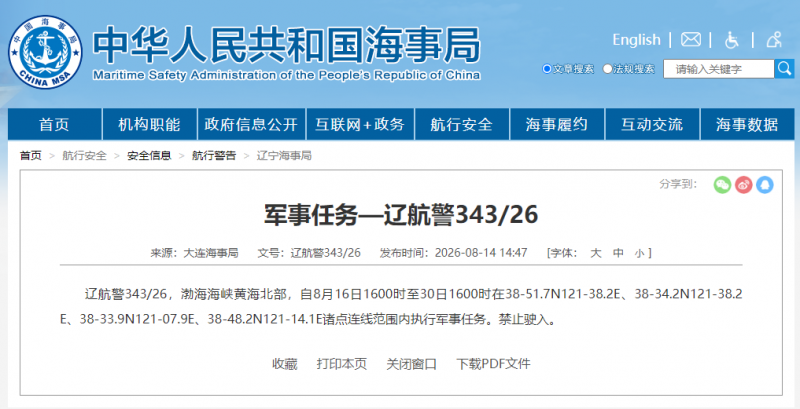
Task: Select the 法规搜索 radio option
Action: pos(607,69)
